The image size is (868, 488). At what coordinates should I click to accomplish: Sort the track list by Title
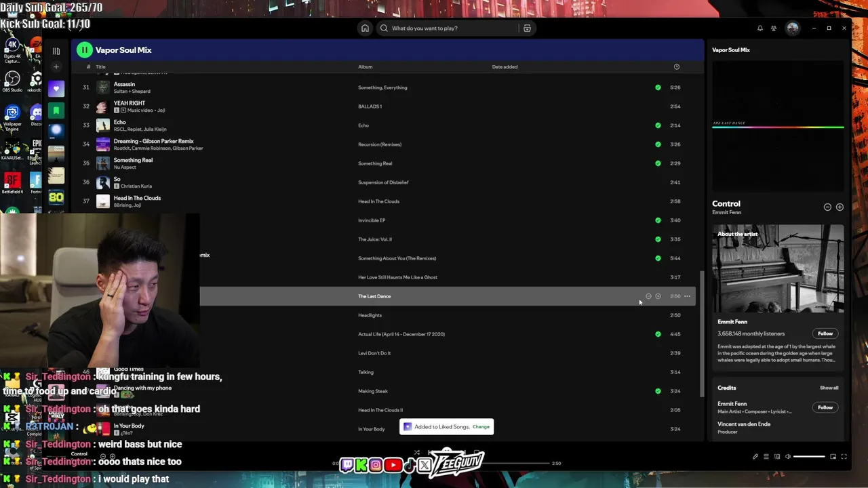tap(100, 66)
